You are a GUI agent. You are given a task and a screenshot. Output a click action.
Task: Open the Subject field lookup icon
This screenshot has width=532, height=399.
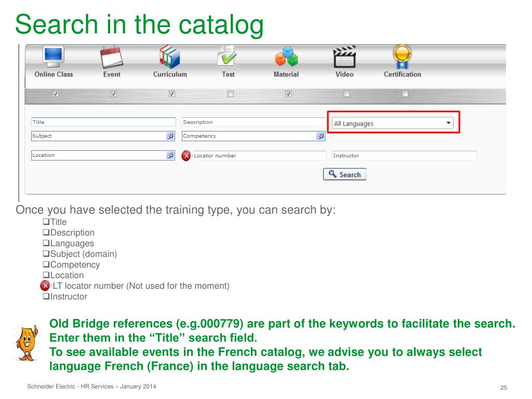[x=170, y=136]
